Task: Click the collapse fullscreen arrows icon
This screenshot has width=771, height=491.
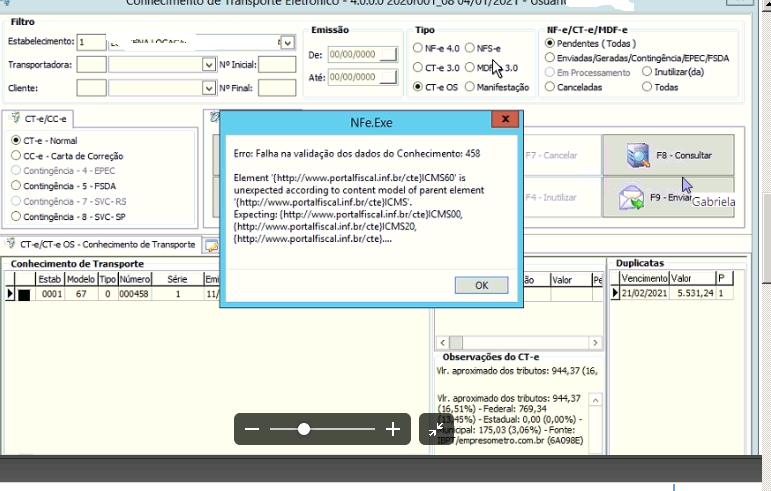Action: point(436,430)
